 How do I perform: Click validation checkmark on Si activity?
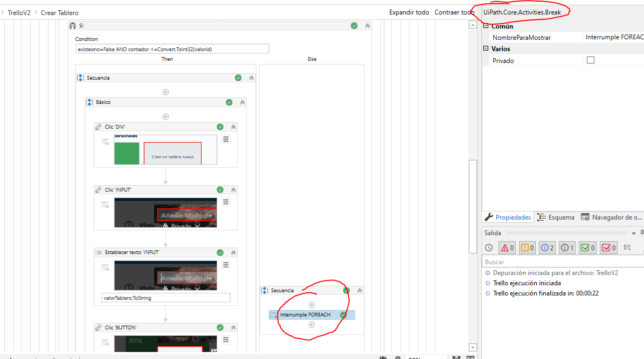coord(354,26)
